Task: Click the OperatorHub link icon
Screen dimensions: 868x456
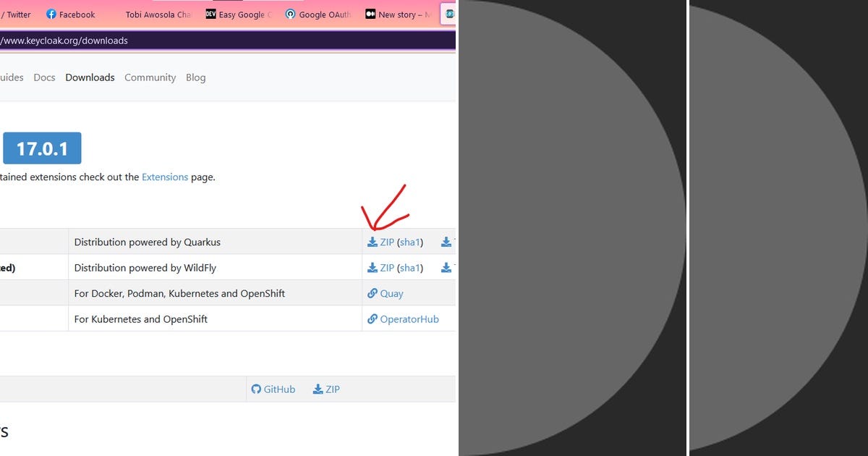Action: tap(373, 318)
